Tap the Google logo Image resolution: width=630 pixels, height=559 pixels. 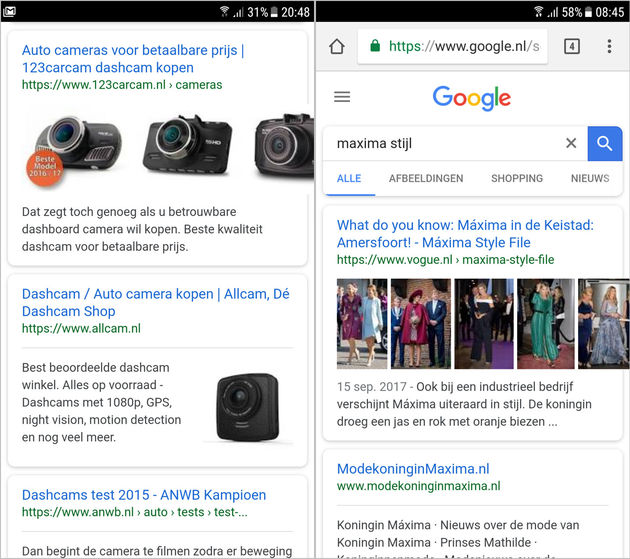coord(471,98)
